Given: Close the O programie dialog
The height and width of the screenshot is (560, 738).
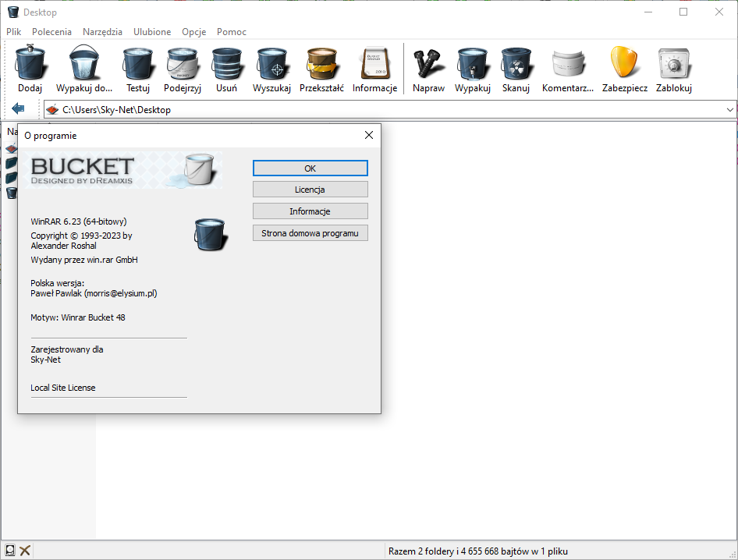Looking at the screenshot, I should coord(369,136).
